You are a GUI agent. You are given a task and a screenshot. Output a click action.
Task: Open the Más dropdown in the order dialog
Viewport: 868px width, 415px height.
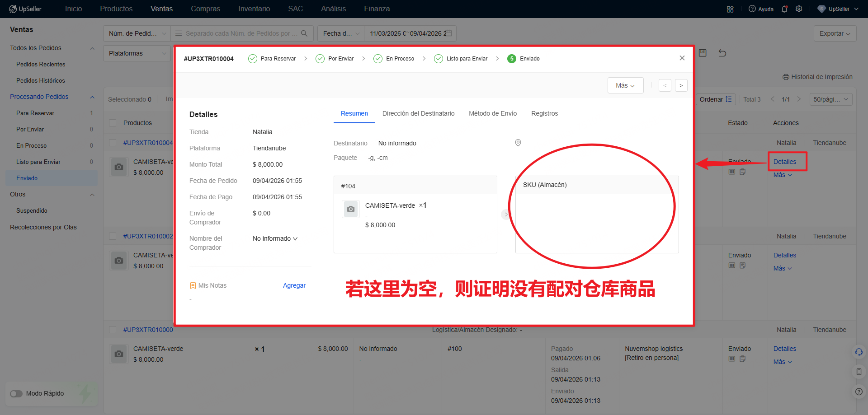625,85
